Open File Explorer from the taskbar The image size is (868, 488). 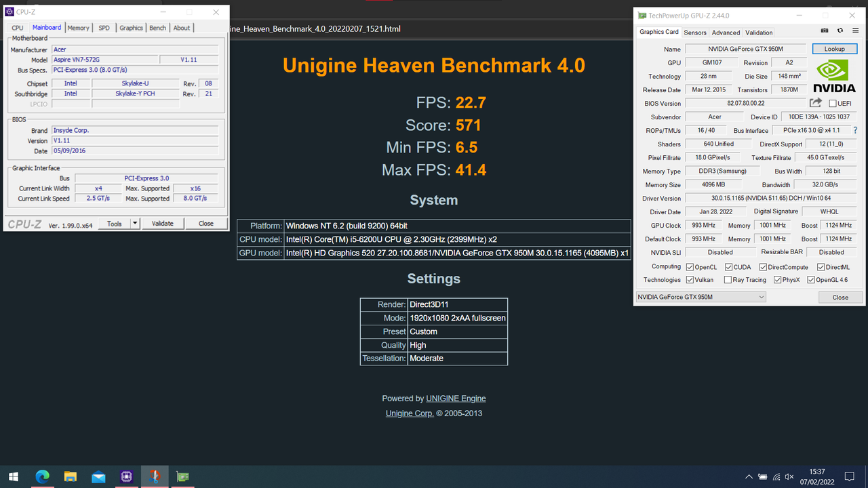(71, 477)
